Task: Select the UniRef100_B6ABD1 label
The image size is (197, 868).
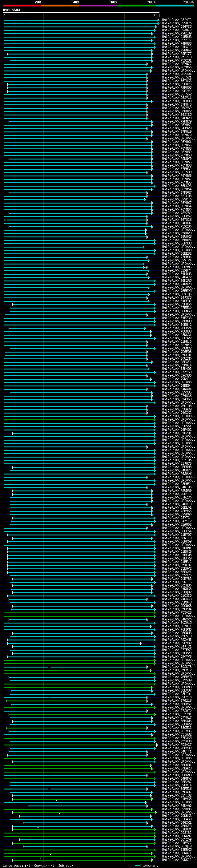Action: (x=177, y=765)
